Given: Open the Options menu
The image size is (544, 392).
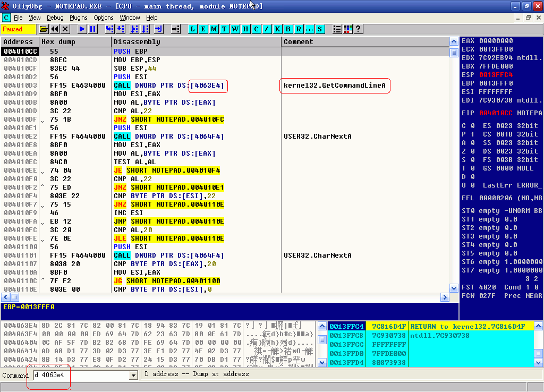Looking at the screenshot, I should (x=104, y=18).
